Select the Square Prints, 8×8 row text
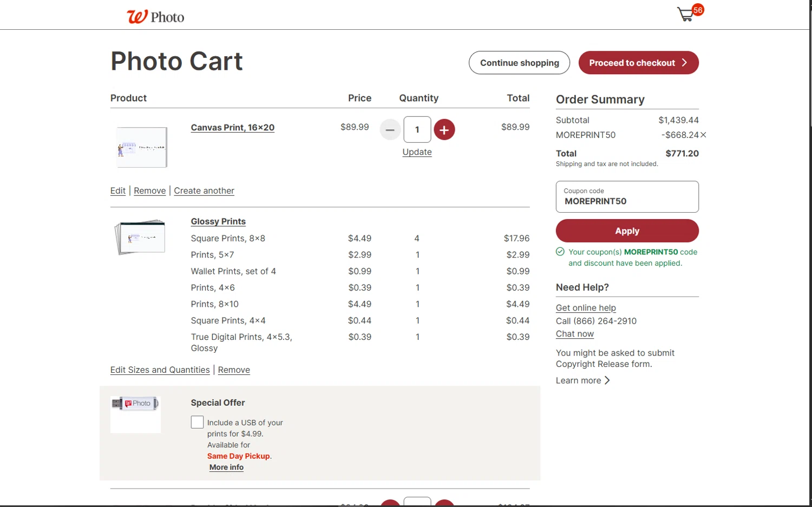 coord(228,238)
